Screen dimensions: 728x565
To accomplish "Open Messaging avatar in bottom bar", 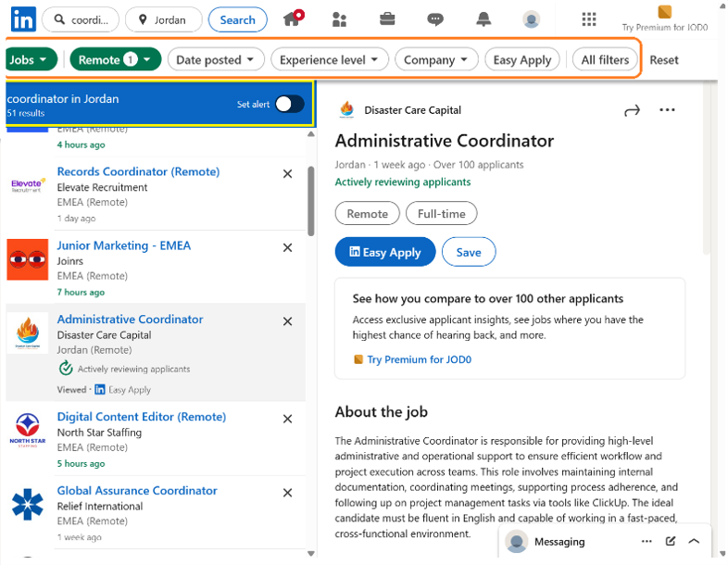I will pos(517,541).
